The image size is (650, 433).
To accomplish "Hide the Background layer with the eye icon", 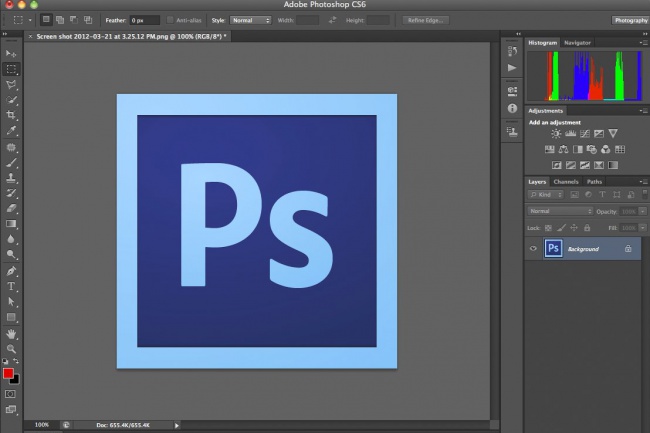I will (x=533, y=249).
